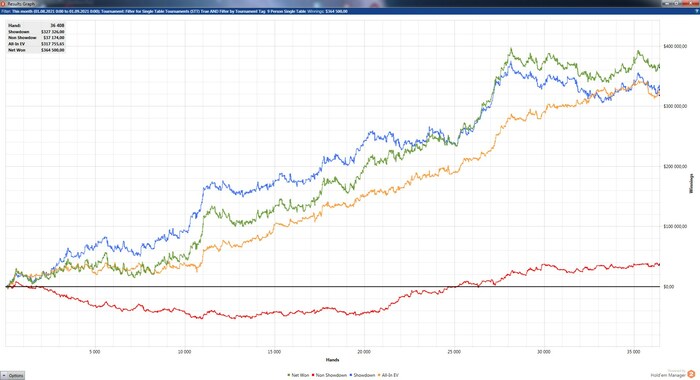The height and width of the screenshot is (380, 700).
Task: Click the 20 000 hands axis tick label
Action: (x=364, y=352)
